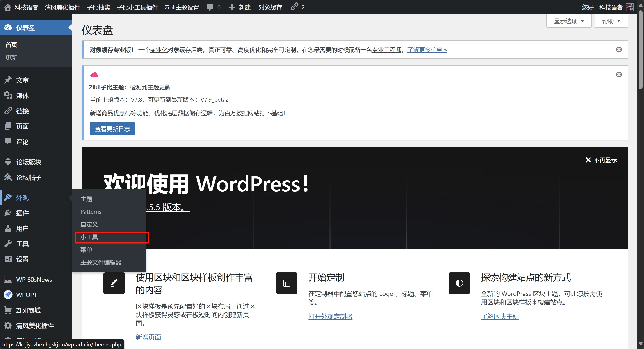Click the half-circle block theme icon tile
The height and width of the screenshot is (349, 644).
pyautogui.click(x=459, y=283)
